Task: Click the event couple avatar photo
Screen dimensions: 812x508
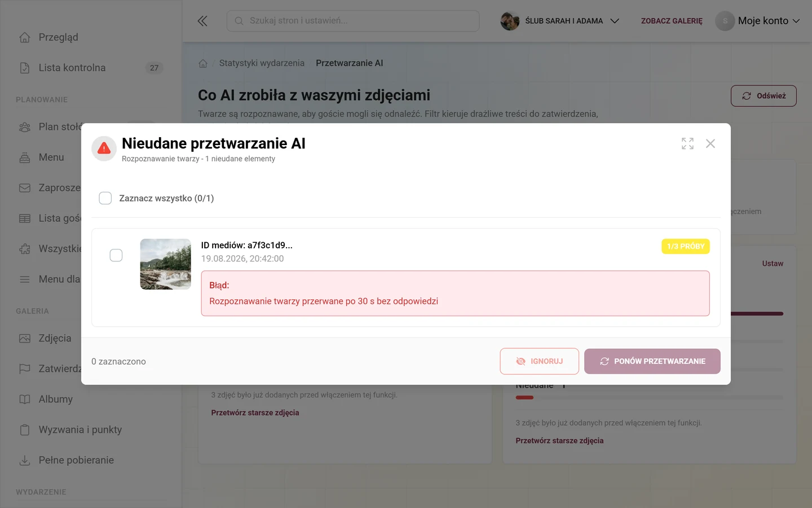Action: 510,21
